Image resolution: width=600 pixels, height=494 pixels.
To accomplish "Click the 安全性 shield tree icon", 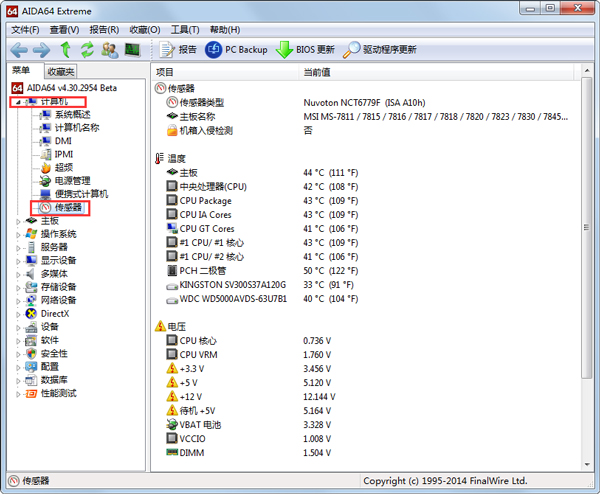I will [x=31, y=354].
